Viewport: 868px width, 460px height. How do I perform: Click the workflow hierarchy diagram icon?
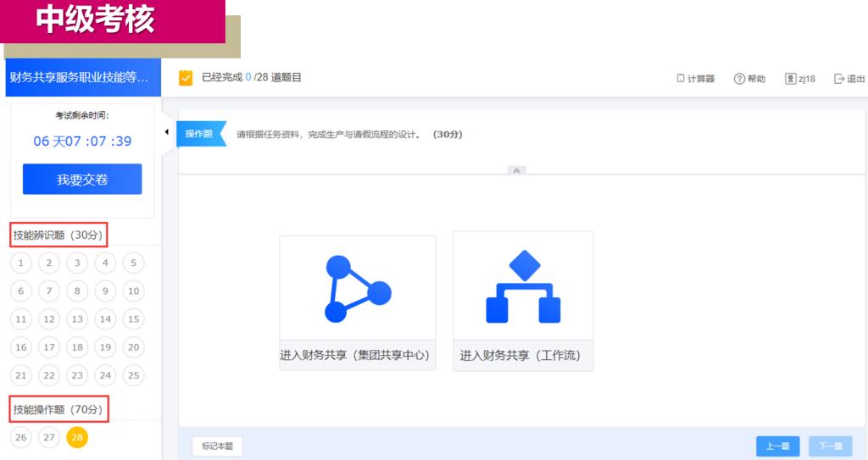523,287
